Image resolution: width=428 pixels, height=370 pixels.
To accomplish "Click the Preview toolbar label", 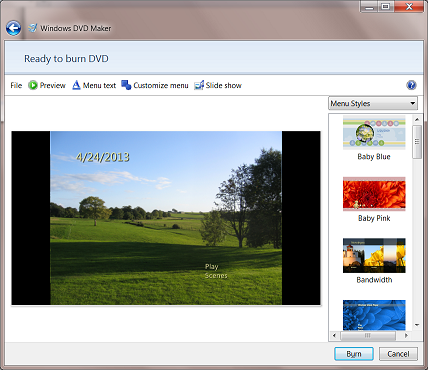I will tap(53, 86).
